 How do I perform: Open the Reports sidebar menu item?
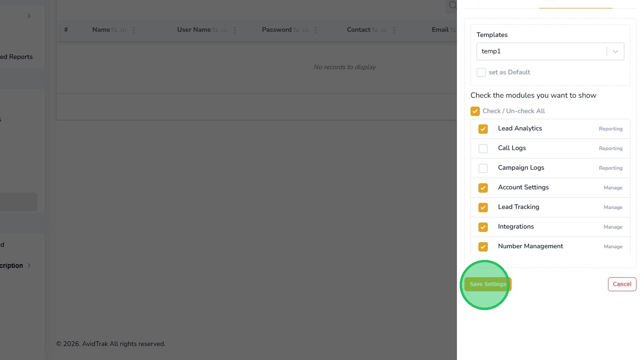(x=16, y=57)
